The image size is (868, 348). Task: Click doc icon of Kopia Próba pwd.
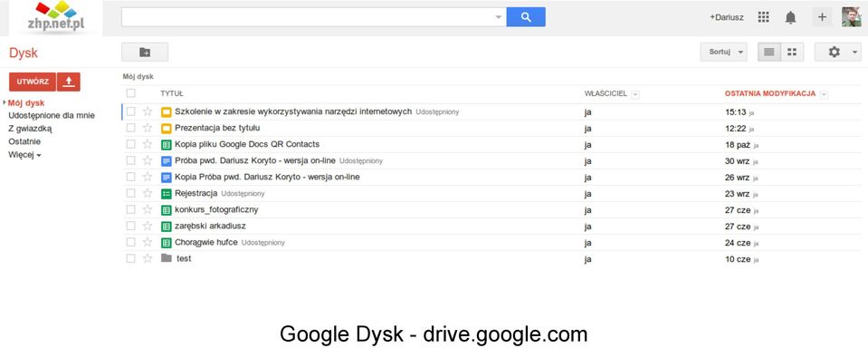[166, 178]
